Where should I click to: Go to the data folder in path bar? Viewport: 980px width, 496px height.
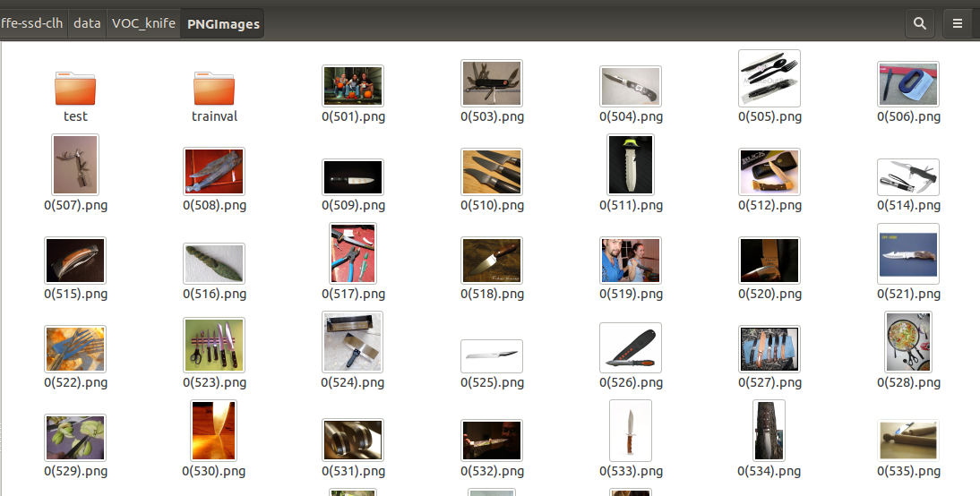(x=87, y=24)
